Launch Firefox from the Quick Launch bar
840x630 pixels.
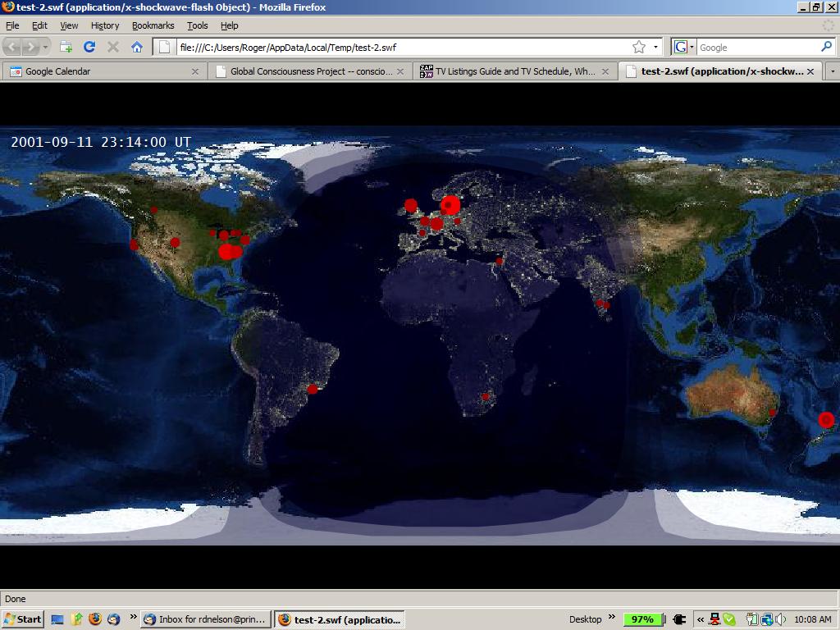[94, 619]
